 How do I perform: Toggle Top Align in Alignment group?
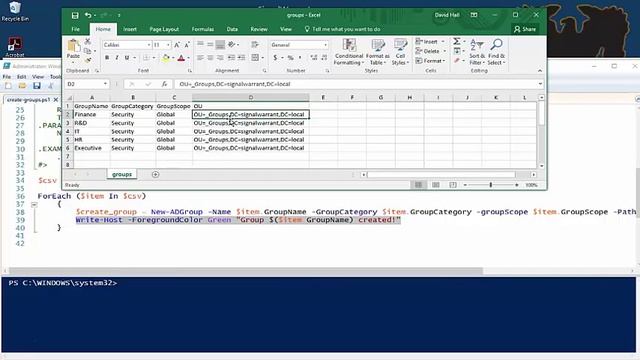tap(200, 44)
